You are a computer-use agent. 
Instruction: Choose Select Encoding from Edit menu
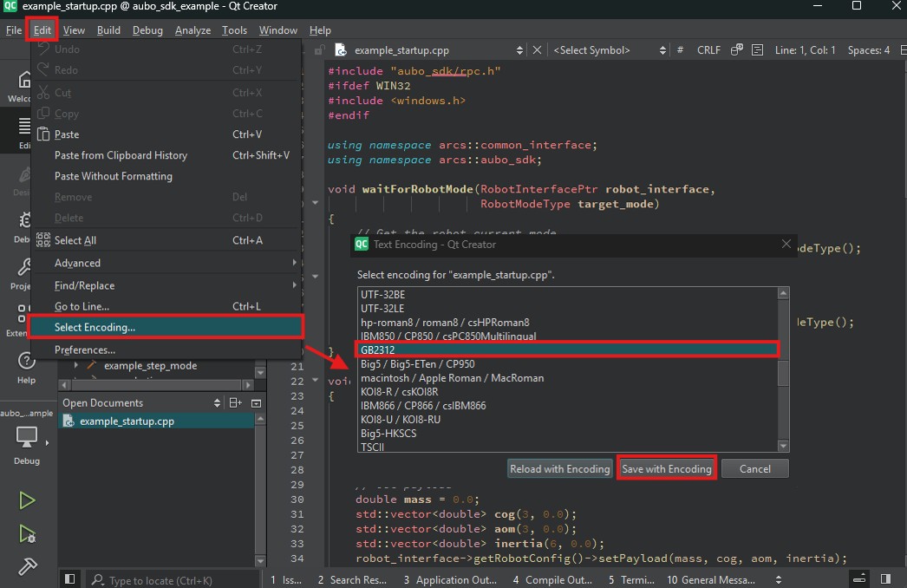(166, 327)
